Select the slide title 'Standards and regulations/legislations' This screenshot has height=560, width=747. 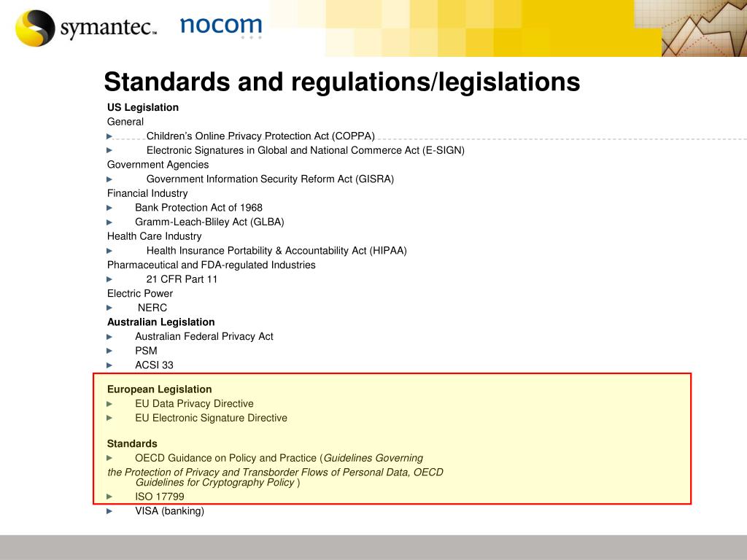342,82
